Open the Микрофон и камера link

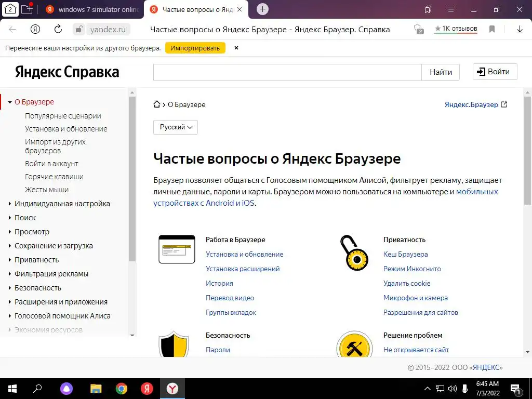[415, 298]
